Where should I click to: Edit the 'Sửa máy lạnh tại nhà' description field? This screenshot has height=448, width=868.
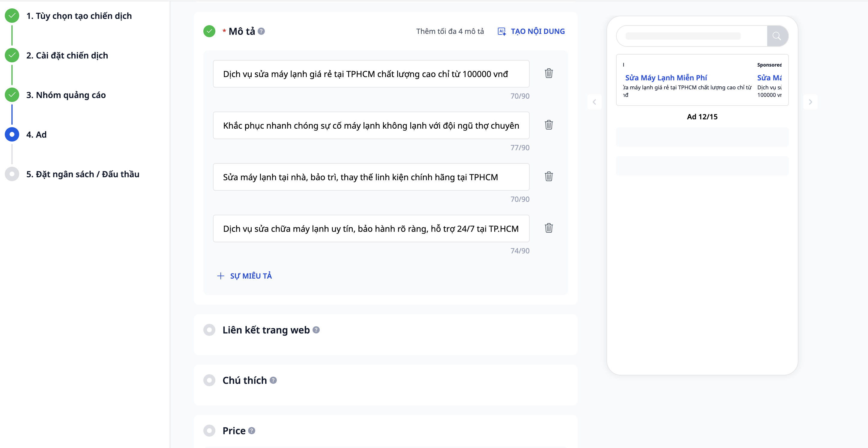[x=371, y=177]
